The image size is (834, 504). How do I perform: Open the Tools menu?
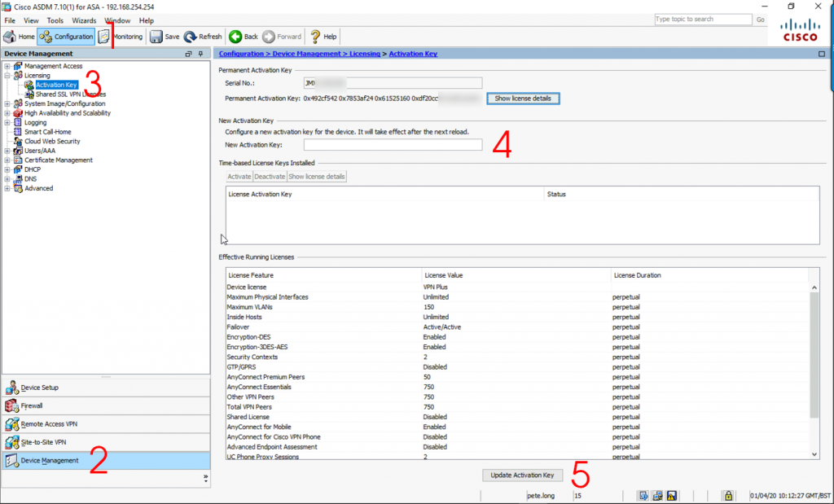[x=55, y=20]
